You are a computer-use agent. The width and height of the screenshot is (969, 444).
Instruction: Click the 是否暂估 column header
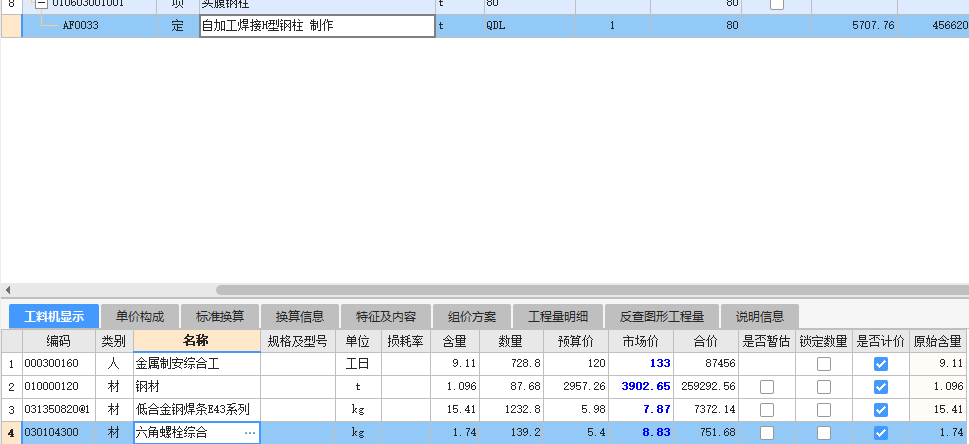point(767,341)
